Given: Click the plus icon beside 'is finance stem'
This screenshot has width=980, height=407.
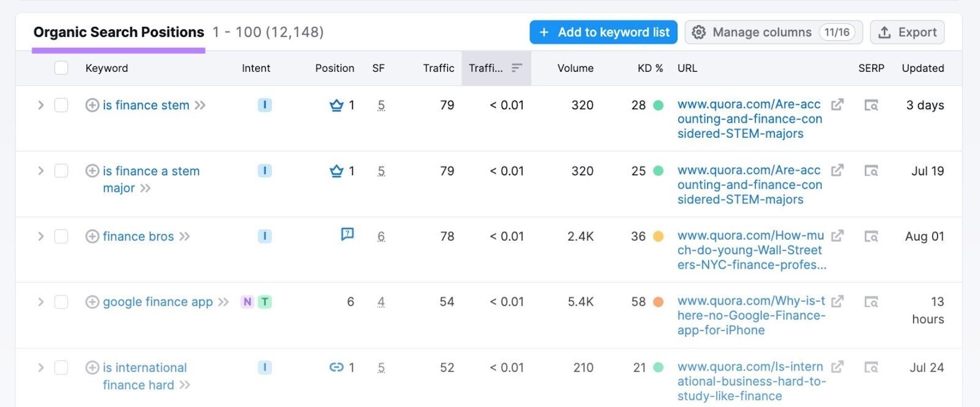Looking at the screenshot, I should coord(92,105).
